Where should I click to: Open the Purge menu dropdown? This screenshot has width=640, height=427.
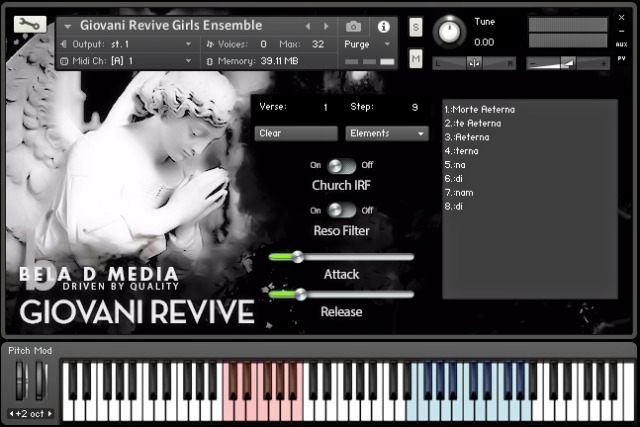pos(387,44)
